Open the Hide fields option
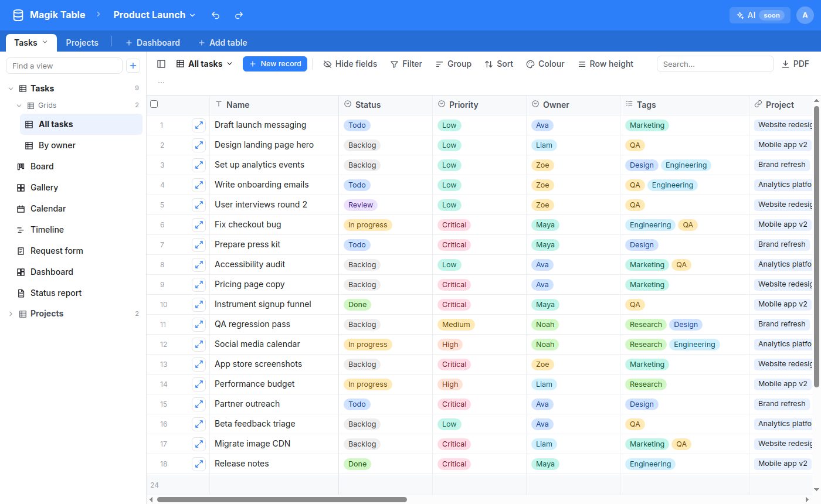Image resolution: width=821 pixels, height=504 pixels. [350, 64]
